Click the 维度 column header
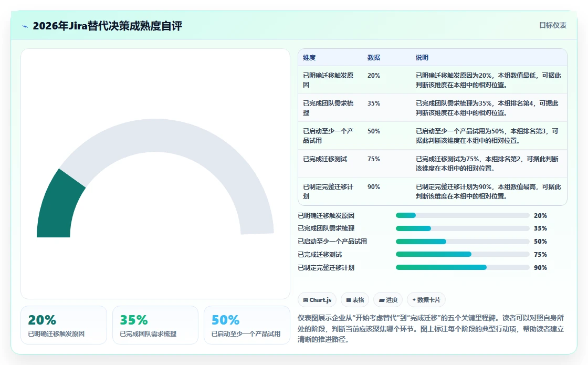 309,57
